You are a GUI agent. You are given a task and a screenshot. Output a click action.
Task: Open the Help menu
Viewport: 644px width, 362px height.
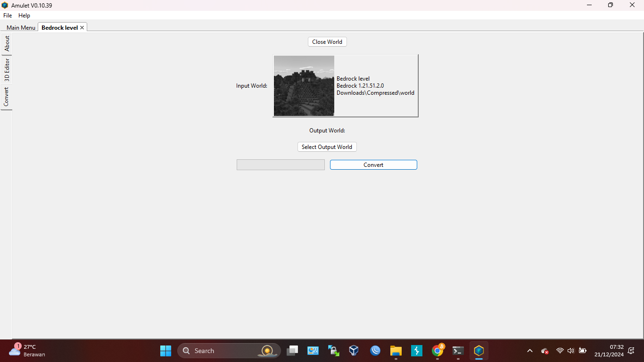24,16
